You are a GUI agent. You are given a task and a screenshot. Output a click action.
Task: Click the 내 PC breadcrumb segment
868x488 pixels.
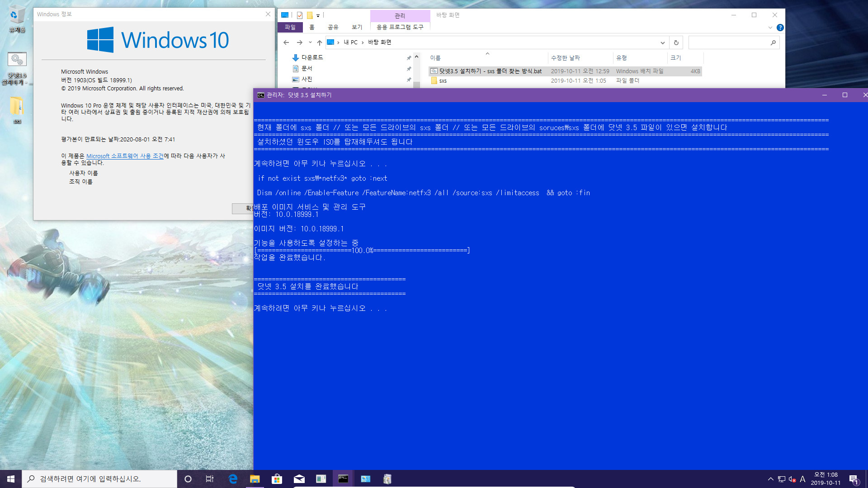[350, 42]
